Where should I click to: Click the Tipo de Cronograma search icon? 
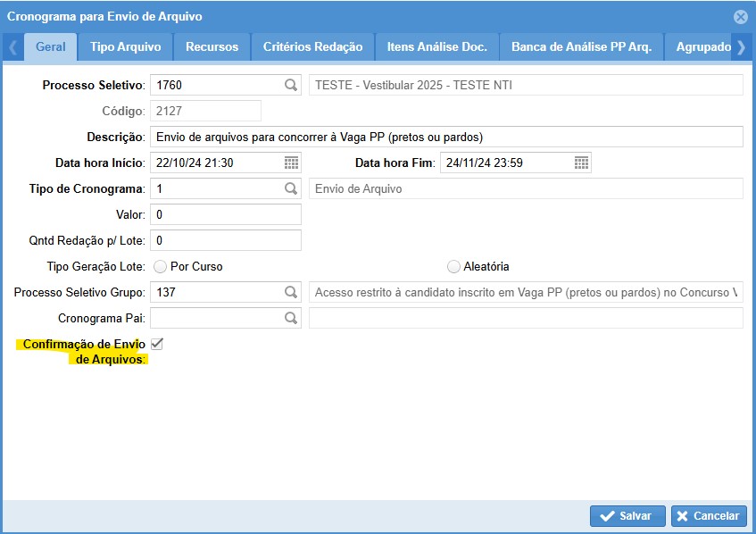coord(290,189)
